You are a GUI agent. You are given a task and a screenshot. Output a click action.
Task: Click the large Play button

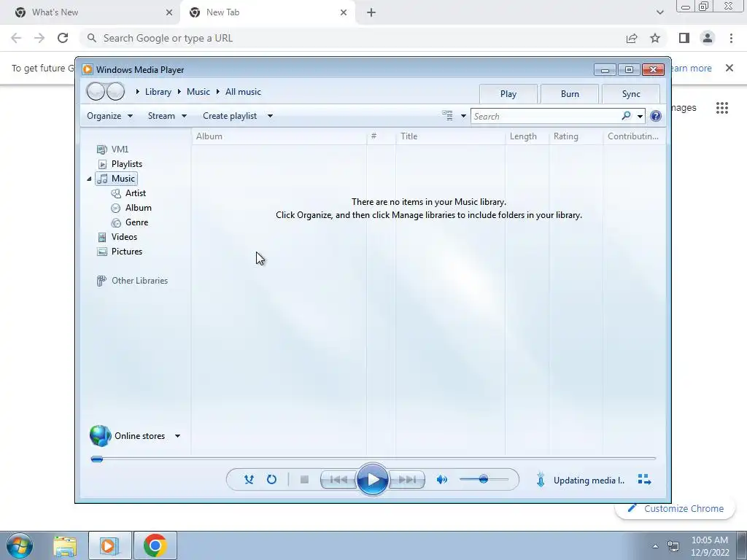pos(373,480)
